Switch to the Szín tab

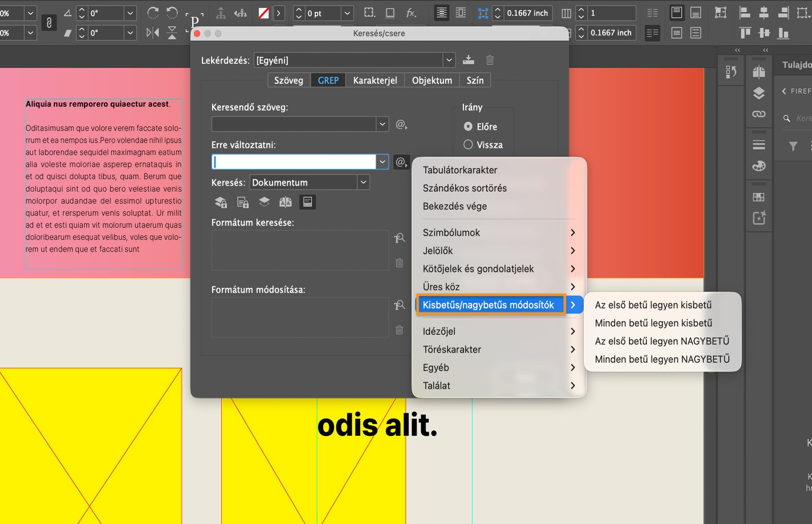(x=475, y=80)
